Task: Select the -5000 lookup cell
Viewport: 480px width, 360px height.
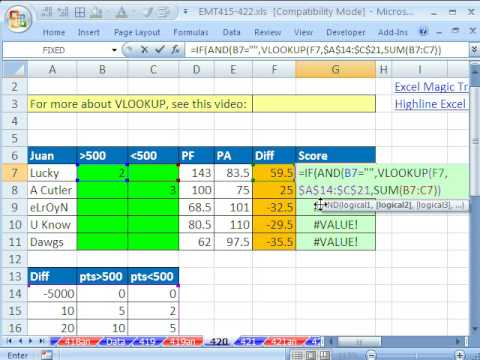Action: (52, 294)
